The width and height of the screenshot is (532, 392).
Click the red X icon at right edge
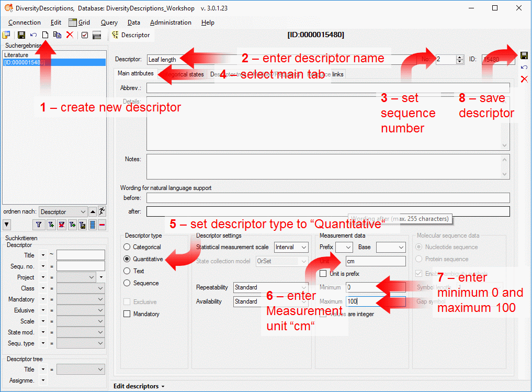point(524,79)
